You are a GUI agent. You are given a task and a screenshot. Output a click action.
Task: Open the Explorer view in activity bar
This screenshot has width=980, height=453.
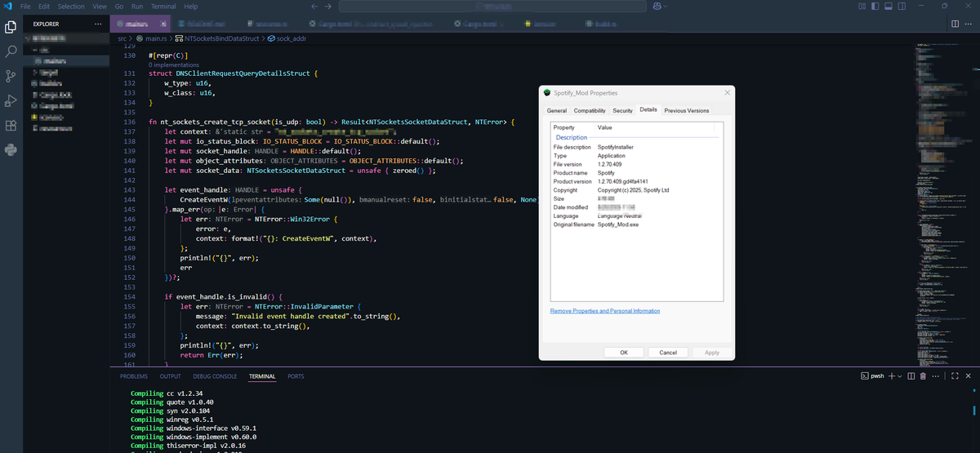click(11, 26)
